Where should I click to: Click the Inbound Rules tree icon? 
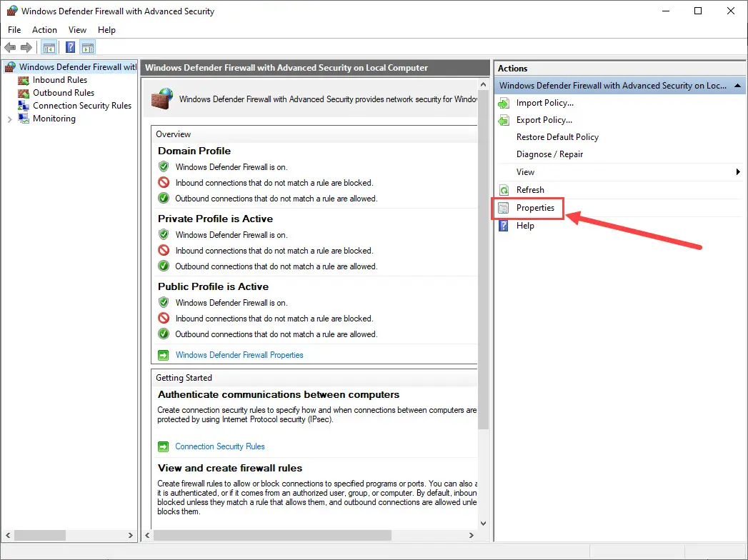(24, 80)
